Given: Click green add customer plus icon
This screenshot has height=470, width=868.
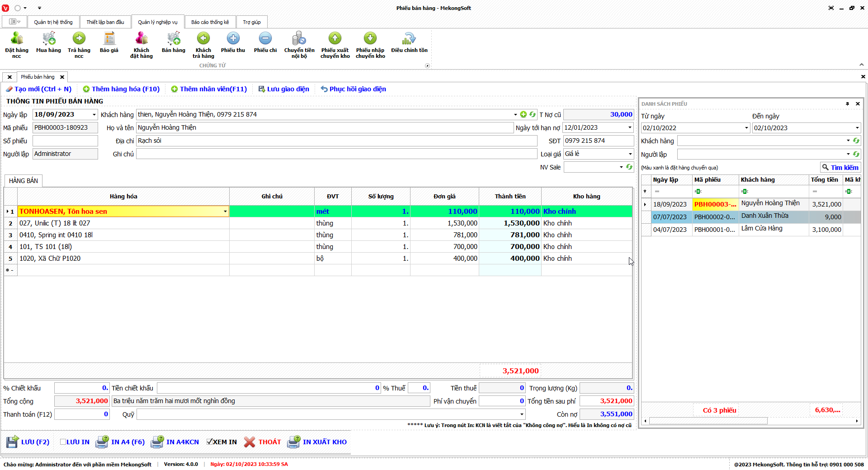Looking at the screenshot, I should (524, 115).
